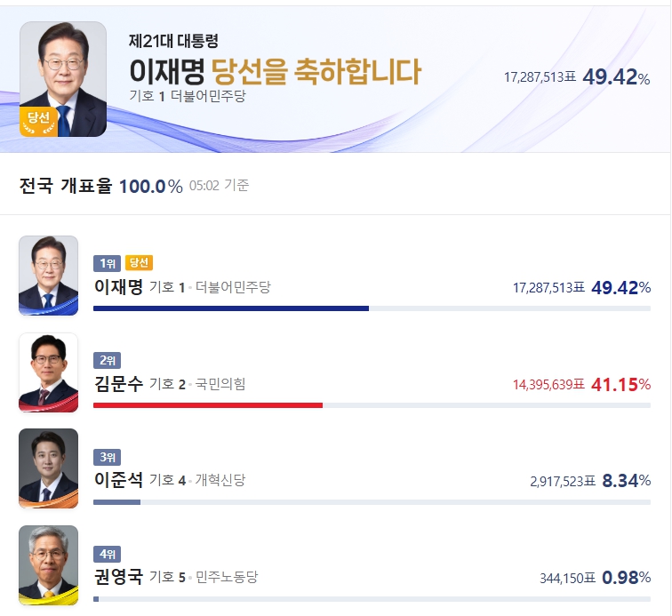Screen dimensions: 672x616
Task: Click the gold 당선 badge on banner photo
Action: (x=38, y=121)
